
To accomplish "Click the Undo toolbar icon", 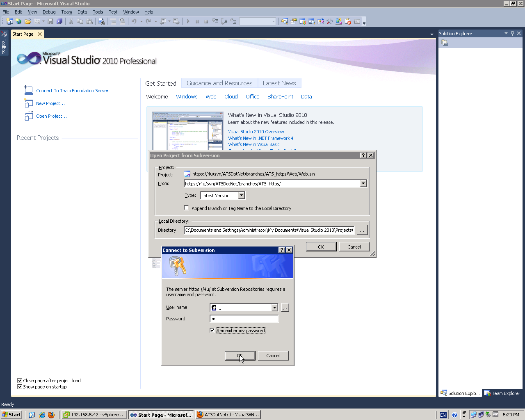I will point(134,21).
